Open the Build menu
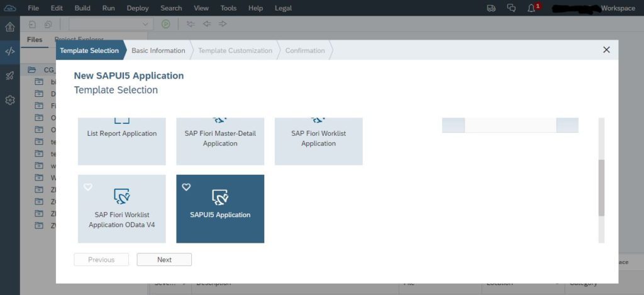Screen dimensions: 644x295 click(x=82, y=8)
